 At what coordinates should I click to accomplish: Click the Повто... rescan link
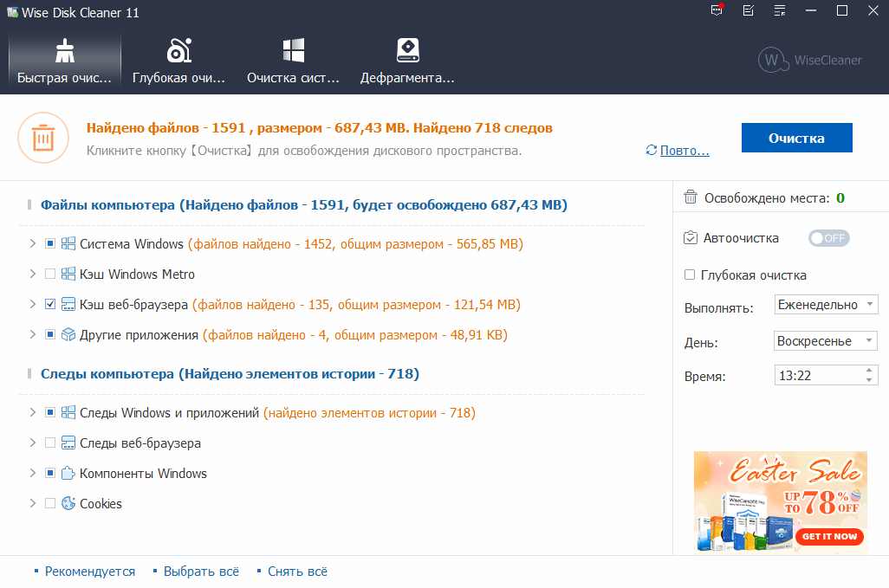click(684, 152)
